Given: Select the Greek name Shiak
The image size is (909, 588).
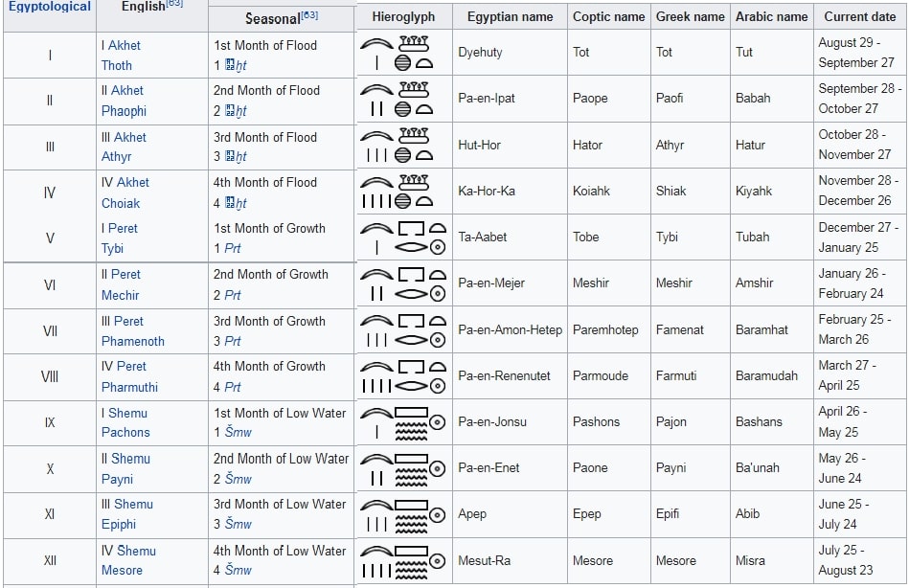Looking at the screenshot, I should (x=670, y=191).
